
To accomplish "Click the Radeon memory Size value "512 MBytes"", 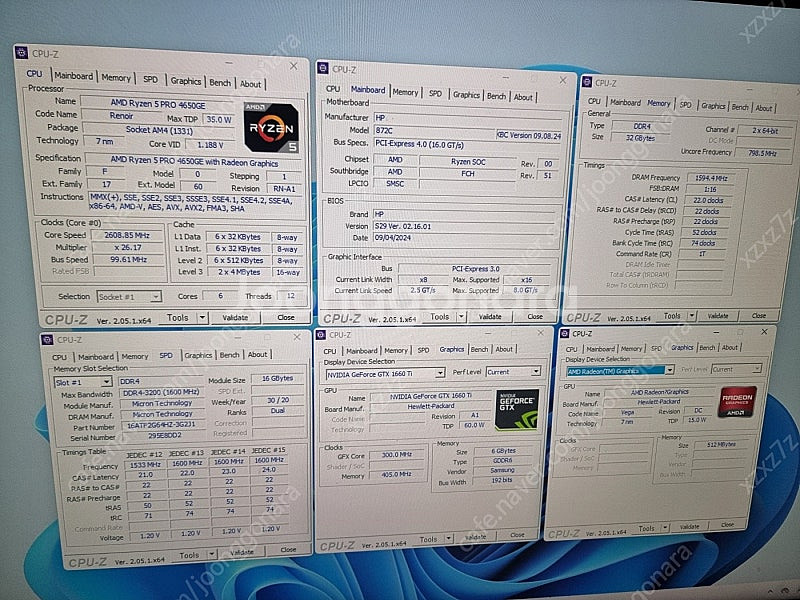I will click(x=721, y=445).
